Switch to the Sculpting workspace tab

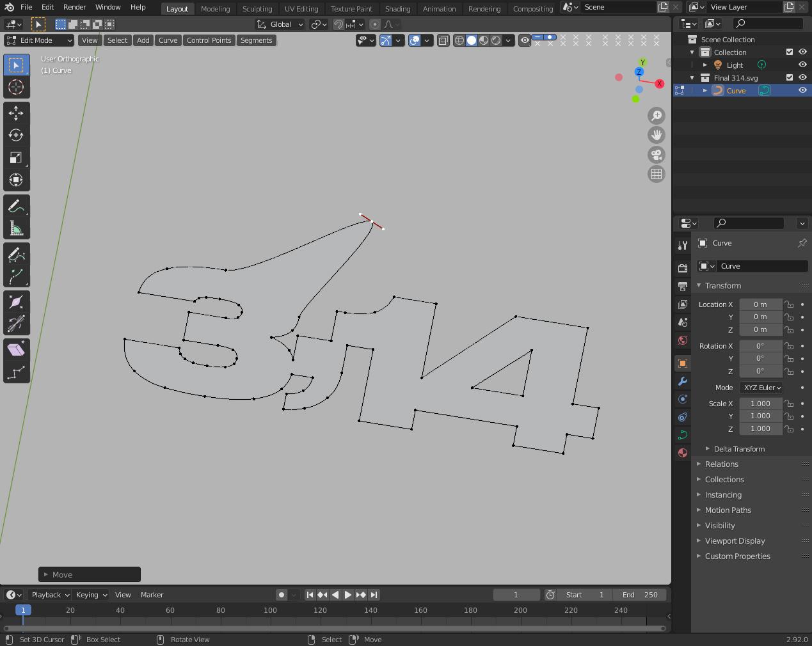tap(257, 9)
